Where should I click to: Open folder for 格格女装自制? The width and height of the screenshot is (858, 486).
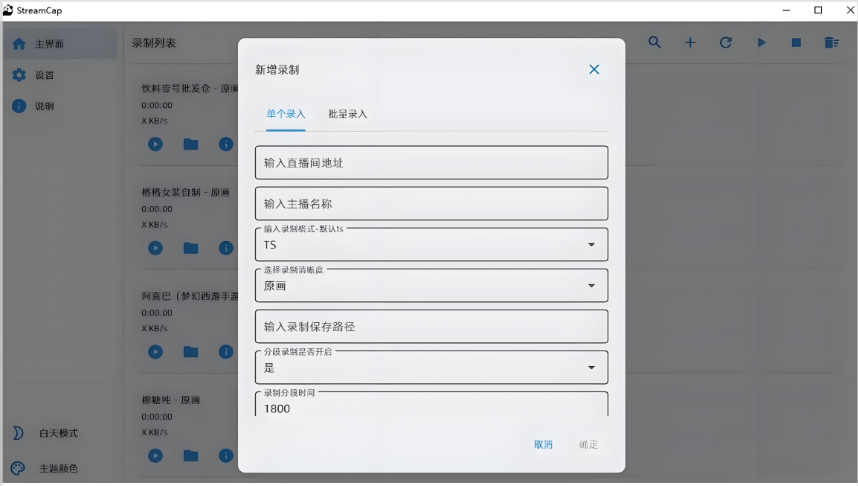[190, 248]
